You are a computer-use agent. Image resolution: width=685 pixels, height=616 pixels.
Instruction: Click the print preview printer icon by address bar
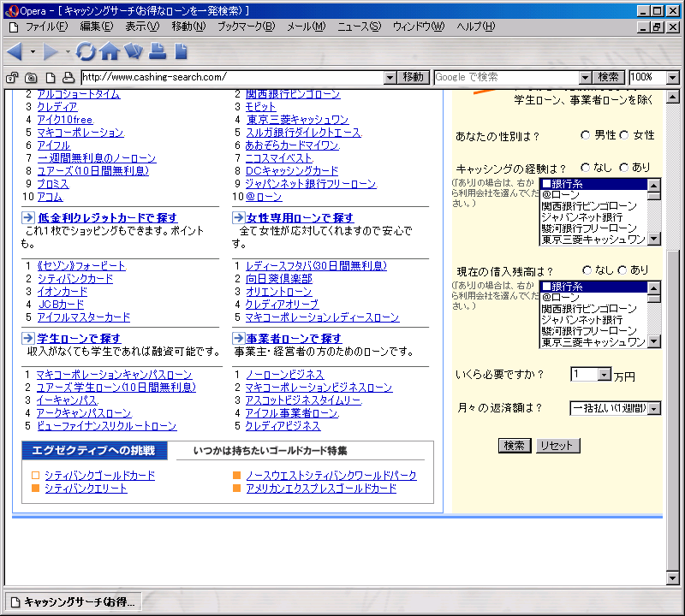(x=68, y=78)
